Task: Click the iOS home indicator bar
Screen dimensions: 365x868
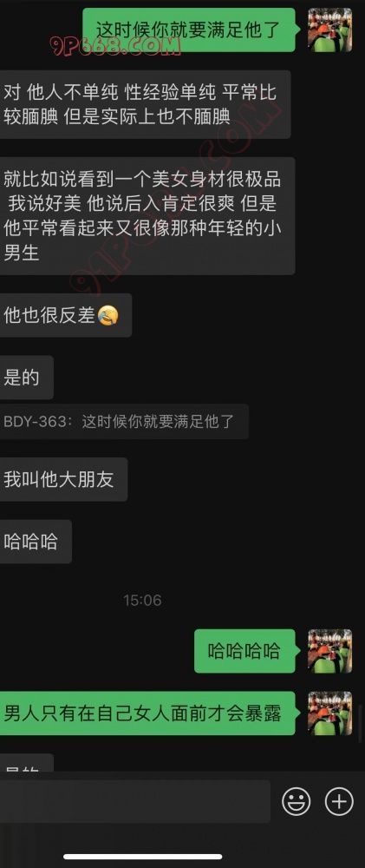Action: point(143,857)
